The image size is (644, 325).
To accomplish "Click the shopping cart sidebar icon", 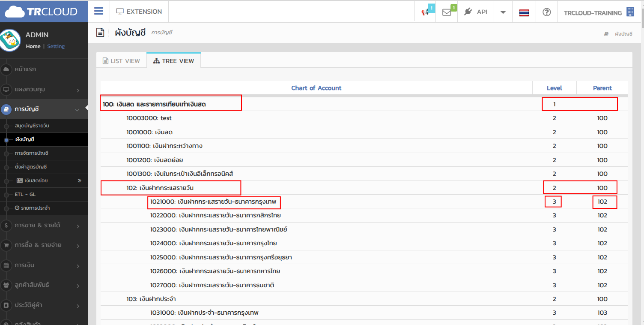I will (6, 245).
